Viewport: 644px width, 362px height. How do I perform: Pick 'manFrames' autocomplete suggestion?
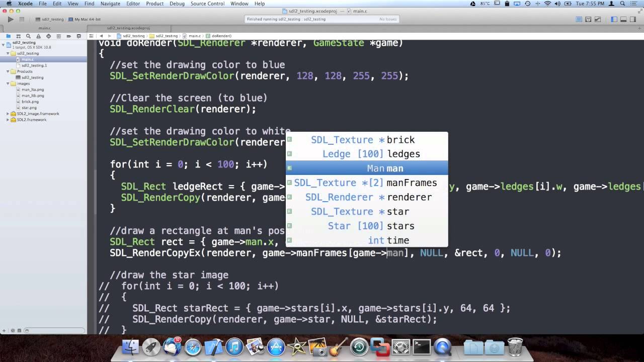pos(367,183)
